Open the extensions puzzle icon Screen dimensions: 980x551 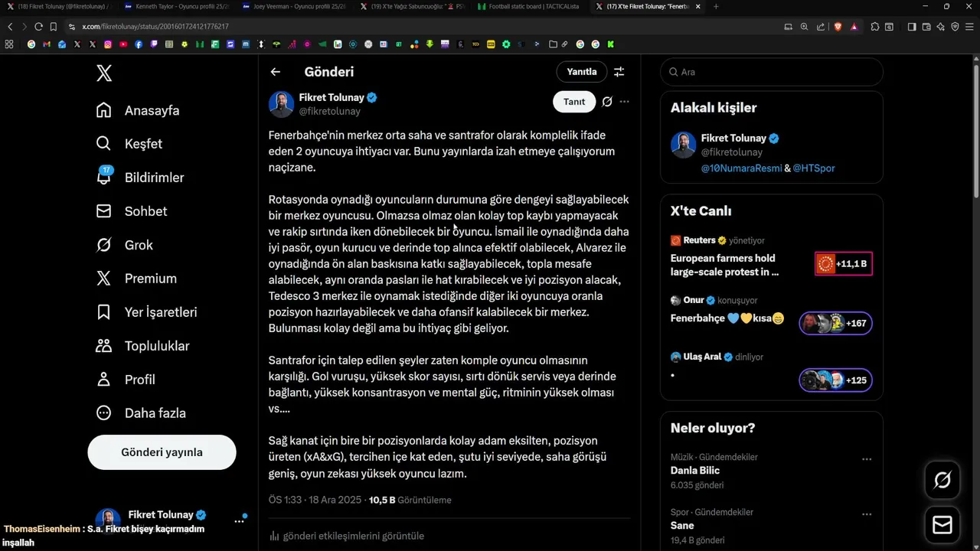tap(875, 26)
